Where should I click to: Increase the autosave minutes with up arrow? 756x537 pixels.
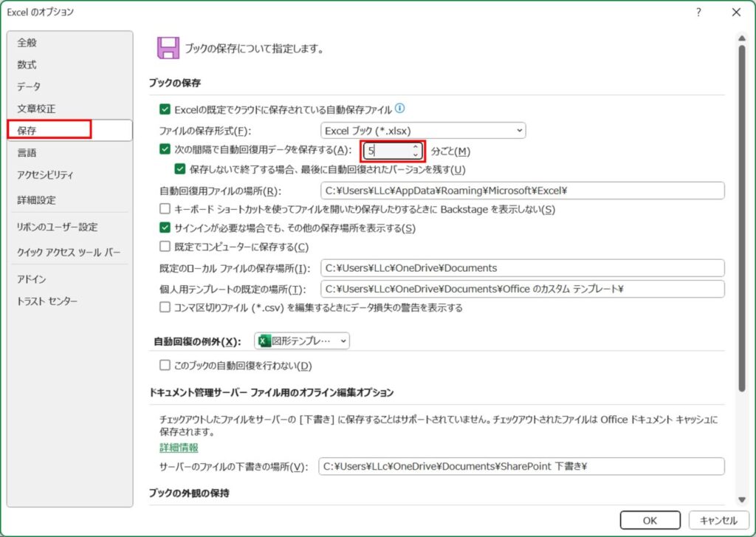pos(416,147)
